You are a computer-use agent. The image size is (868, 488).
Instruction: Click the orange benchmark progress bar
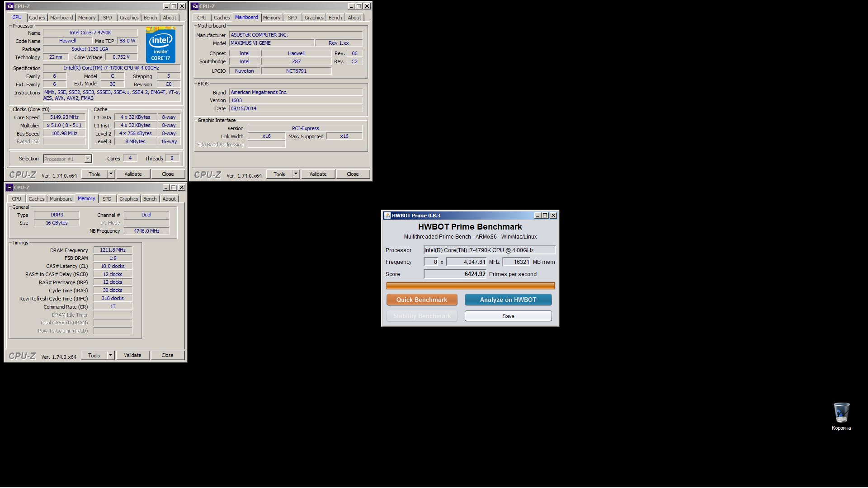click(x=470, y=286)
